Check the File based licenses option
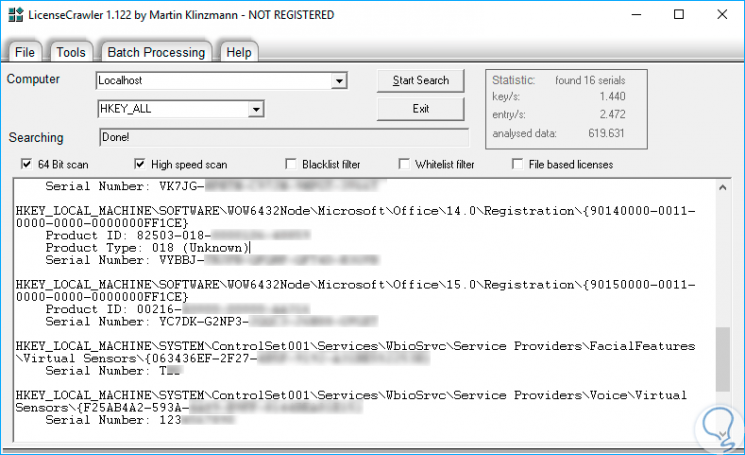Image resolution: width=745 pixels, height=455 pixels. (x=518, y=164)
